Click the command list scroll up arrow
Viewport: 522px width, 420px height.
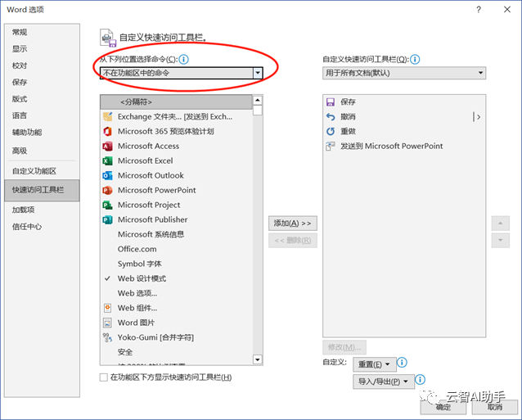coord(258,100)
